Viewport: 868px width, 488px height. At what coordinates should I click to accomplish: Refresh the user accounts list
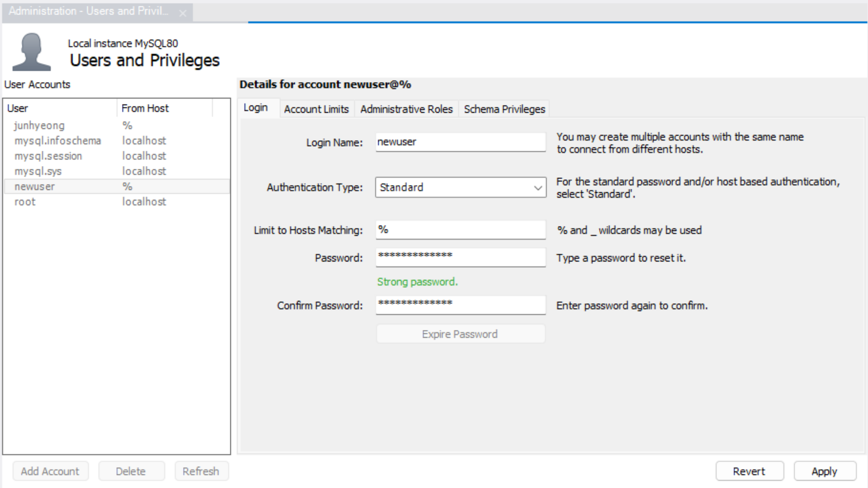tap(201, 471)
